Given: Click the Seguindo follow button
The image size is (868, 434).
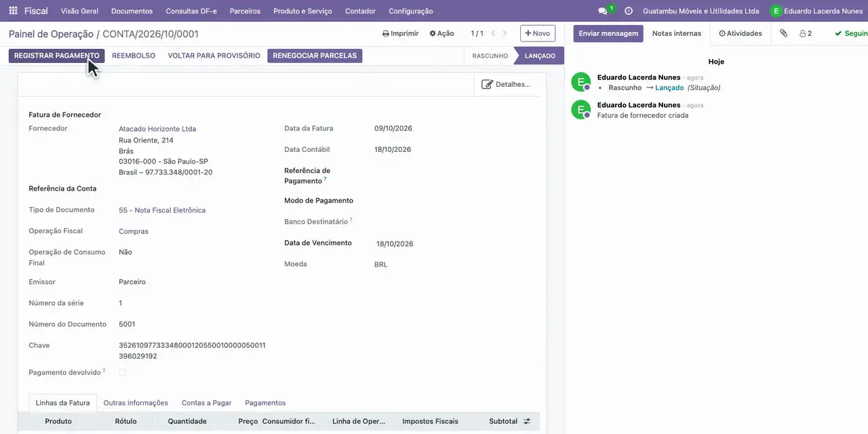Looking at the screenshot, I should pyautogui.click(x=851, y=33).
